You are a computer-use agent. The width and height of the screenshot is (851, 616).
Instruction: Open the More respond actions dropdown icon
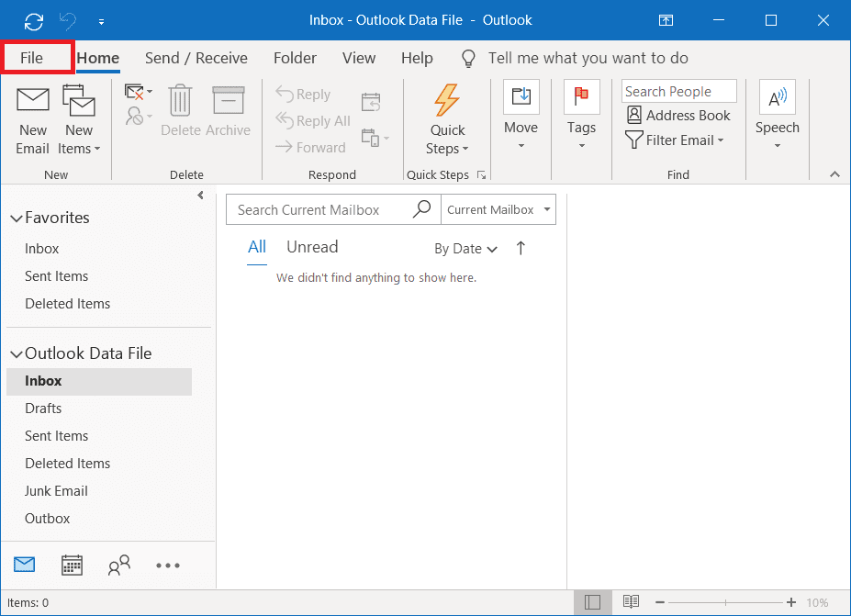(x=375, y=138)
